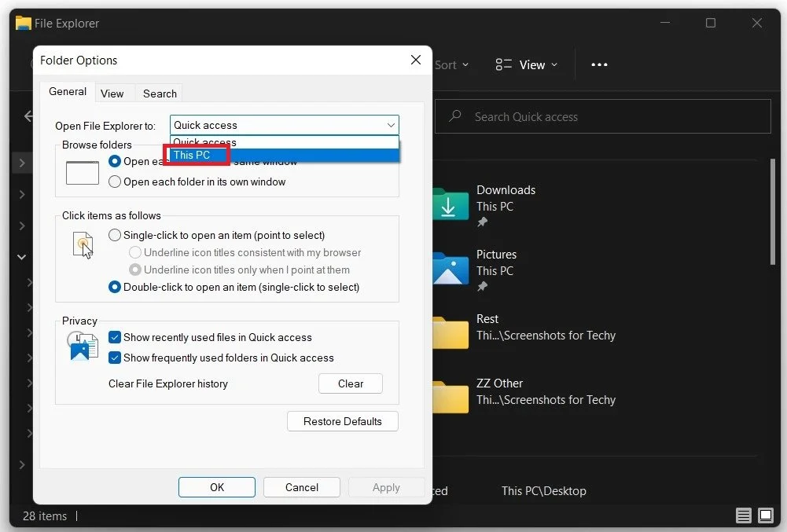Click the folder preview icon under Browse folders
Image resolution: width=787 pixels, height=532 pixels.
[82, 172]
